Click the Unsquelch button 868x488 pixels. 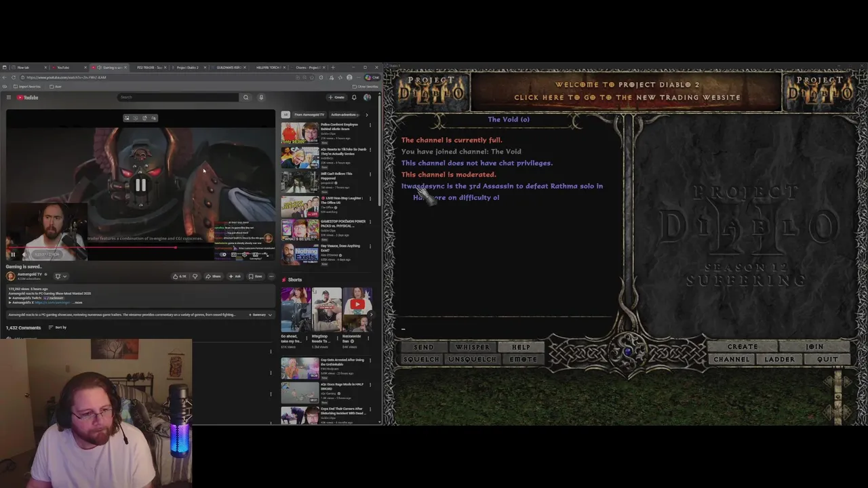[473, 359]
